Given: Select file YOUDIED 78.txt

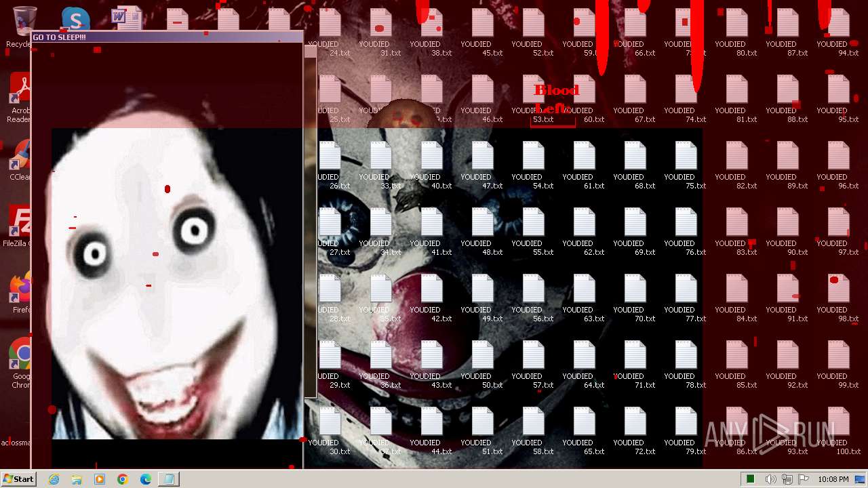Looking at the screenshot, I should (686, 365).
